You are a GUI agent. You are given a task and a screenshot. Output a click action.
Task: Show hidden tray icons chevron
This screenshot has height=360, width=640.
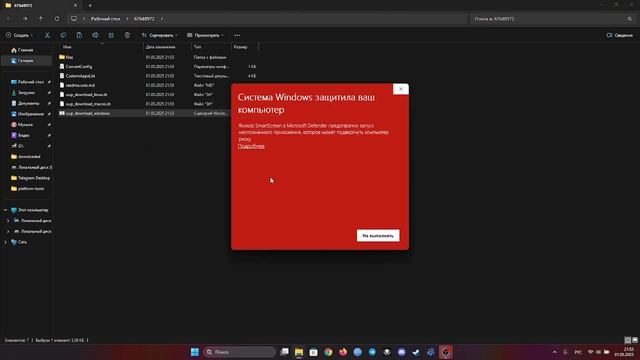pos(554,352)
